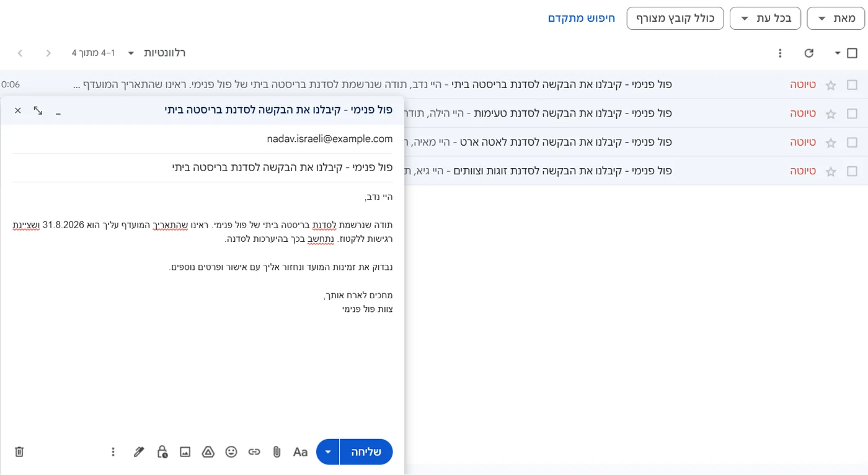This screenshot has height=475, width=868.
Task: Open the בכל עת date filter
Action: pyautogui.click(x=765, y=19)
